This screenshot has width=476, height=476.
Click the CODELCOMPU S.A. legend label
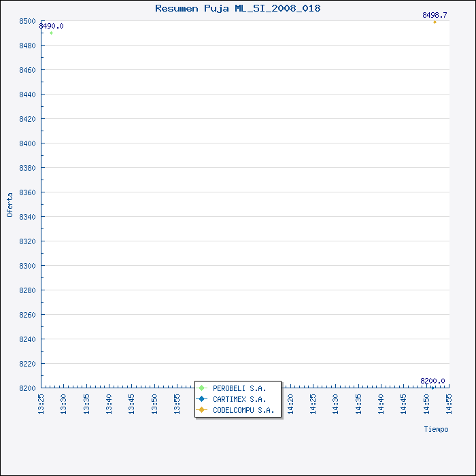[243, 410]
